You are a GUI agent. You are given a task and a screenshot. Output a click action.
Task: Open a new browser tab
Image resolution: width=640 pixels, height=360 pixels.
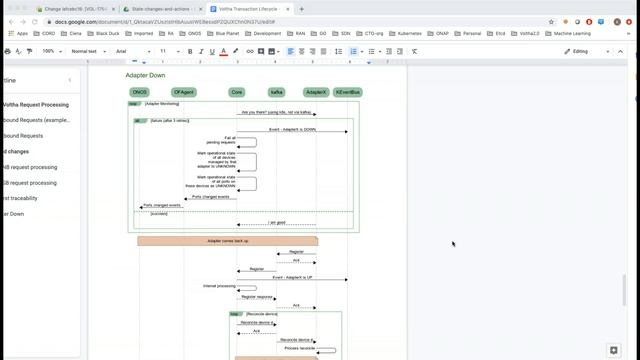(x=302, y=9)
